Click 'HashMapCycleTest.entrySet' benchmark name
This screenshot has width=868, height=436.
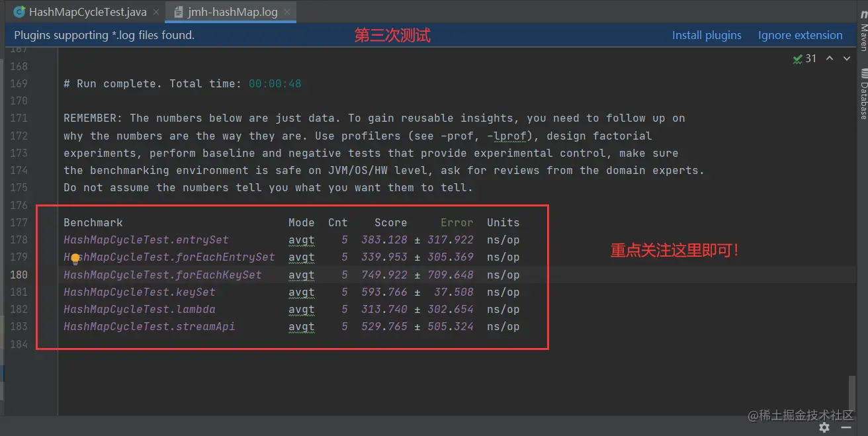[146, 240]
